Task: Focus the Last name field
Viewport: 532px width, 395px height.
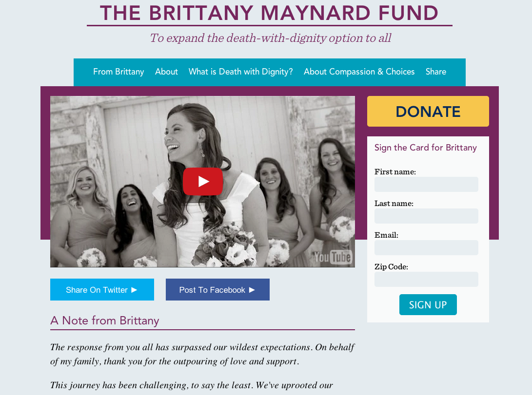Action: (x=426, y=216)
